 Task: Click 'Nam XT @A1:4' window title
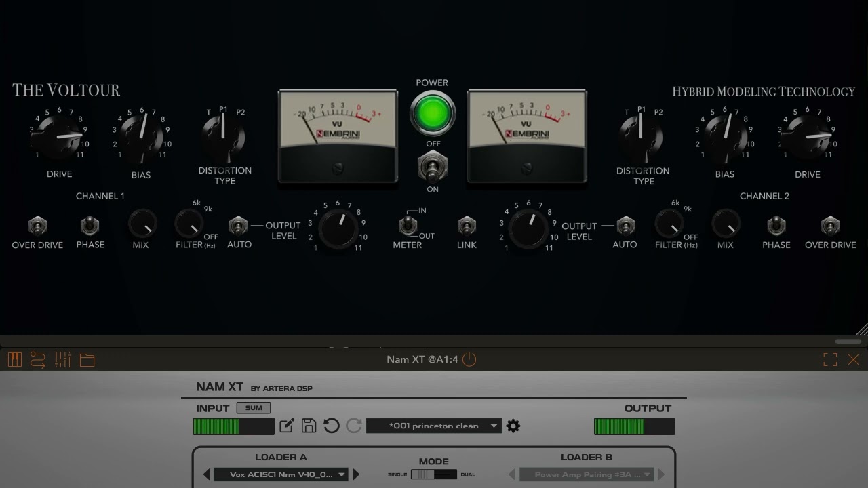(422, 359)
